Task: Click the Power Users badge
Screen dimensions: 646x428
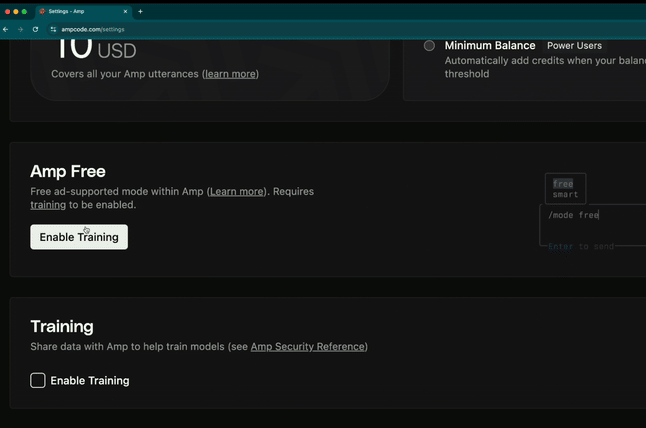Action: click(x=574, y=46)
